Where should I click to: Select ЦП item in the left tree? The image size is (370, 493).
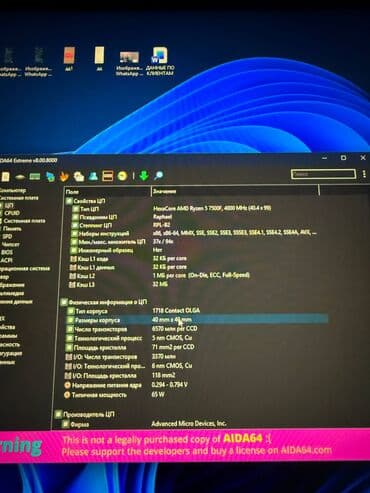click(x=9, y=205)
